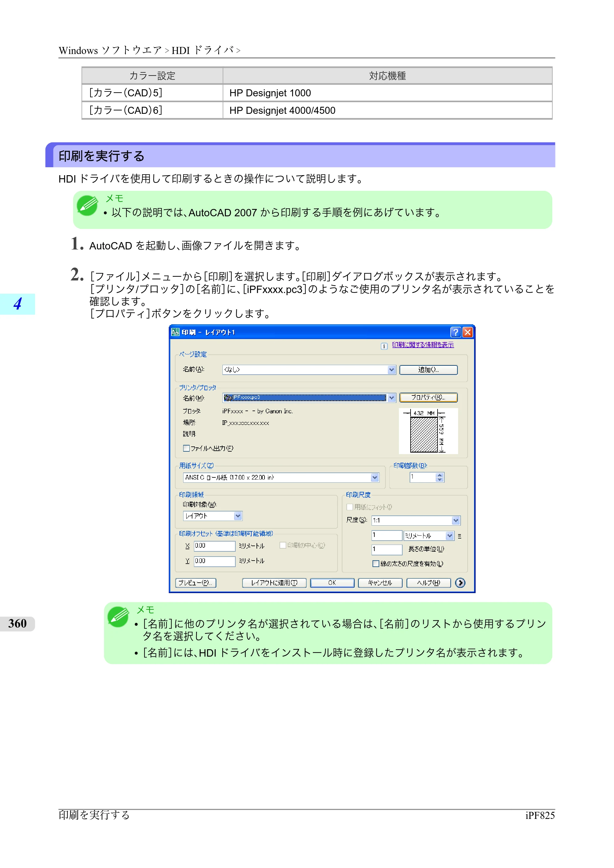The height and width of the screenshot is (868, 614).
Task: Open the ページ設定 名前(A) dropdown
Action: [x=392, y=370]
